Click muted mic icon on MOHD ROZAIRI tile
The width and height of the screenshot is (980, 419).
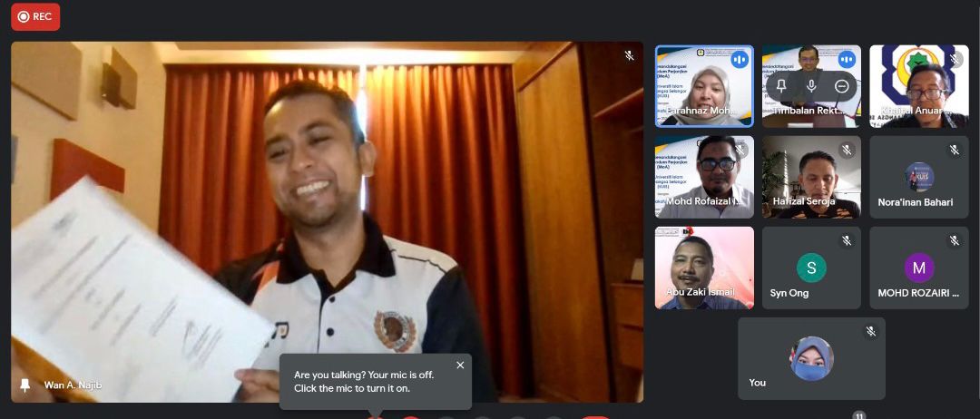click(955, 240)
